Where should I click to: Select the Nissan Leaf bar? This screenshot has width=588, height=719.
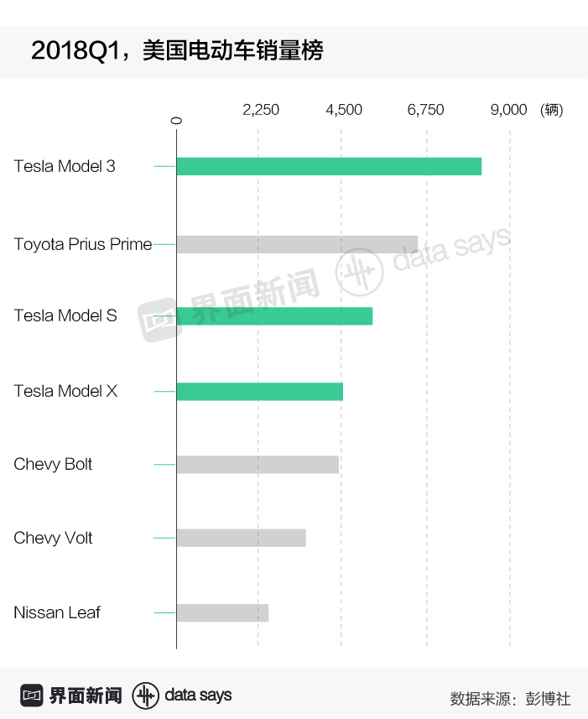click(222, 612)
